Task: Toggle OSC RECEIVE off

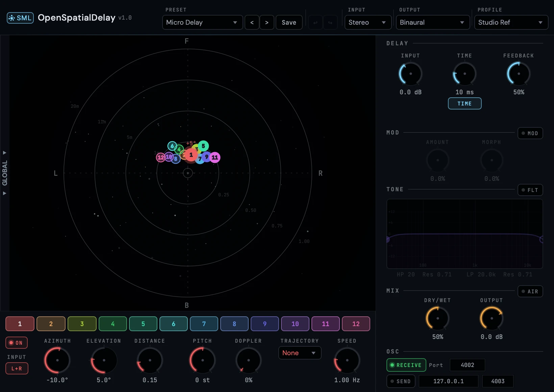Action: point(406,365)
